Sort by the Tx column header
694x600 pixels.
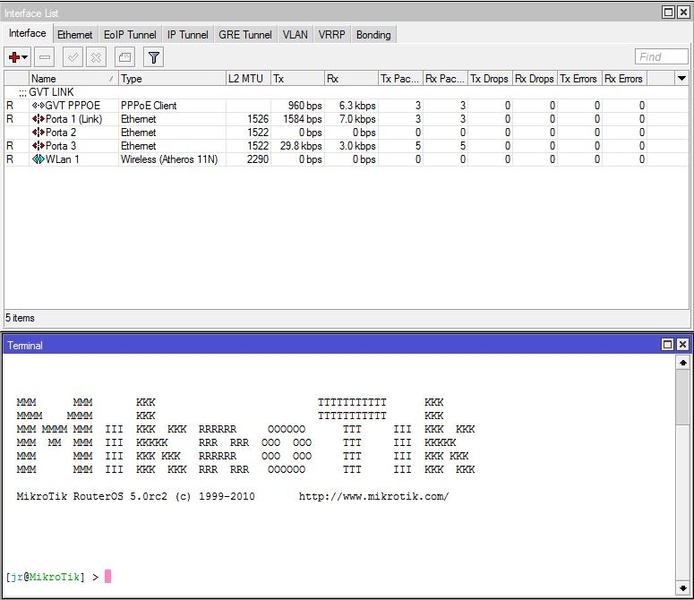pyautogui.click(x=297, y=79)
